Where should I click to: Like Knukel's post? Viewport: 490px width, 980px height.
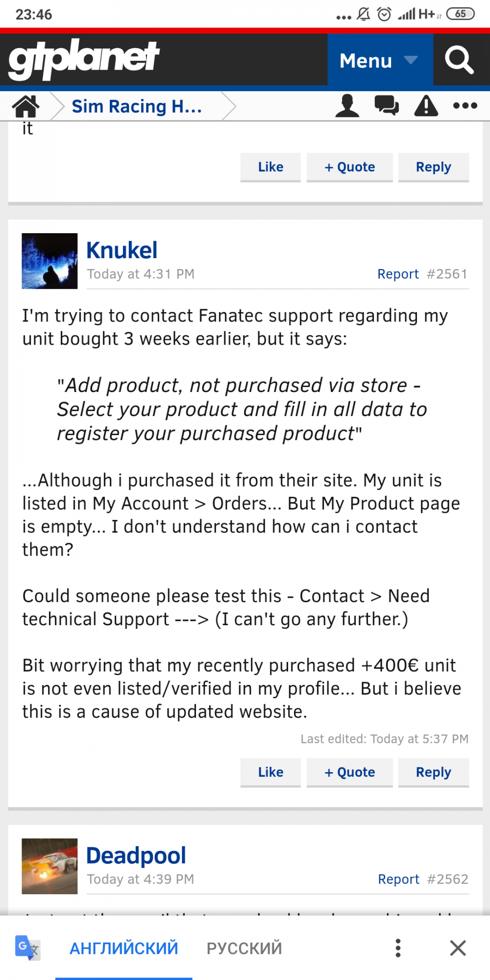tap(270, 772)
